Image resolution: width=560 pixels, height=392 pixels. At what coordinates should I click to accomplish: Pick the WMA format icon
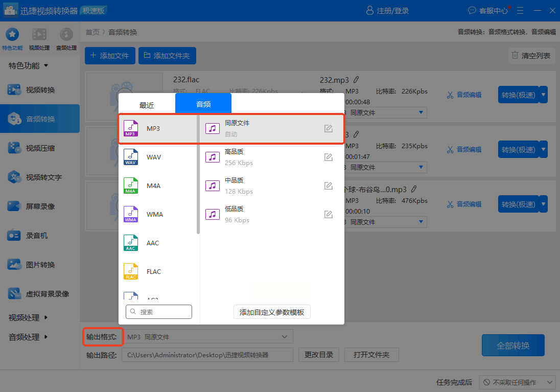tap(131, 214)
